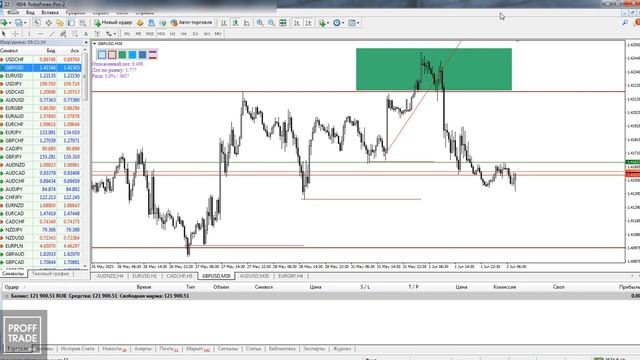Switch timeframe to H4
This screenshot has height=360, width=640.
click(184, 33)
